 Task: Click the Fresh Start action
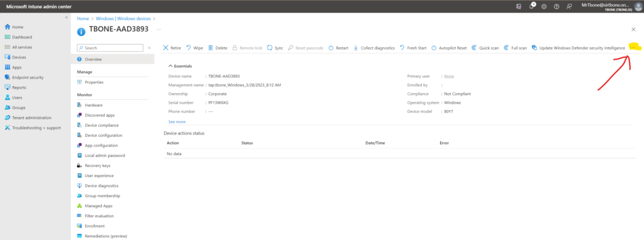413,48
